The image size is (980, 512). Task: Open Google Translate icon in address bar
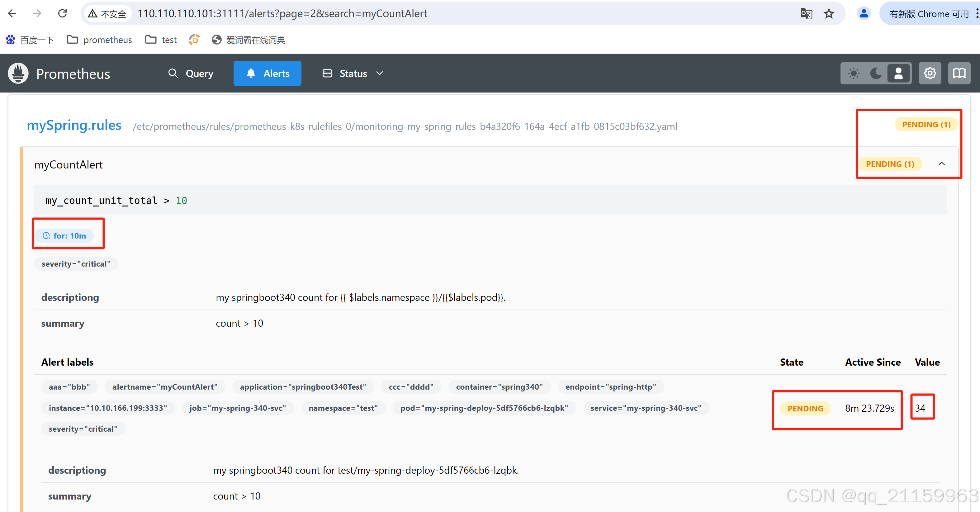(806, 14)
